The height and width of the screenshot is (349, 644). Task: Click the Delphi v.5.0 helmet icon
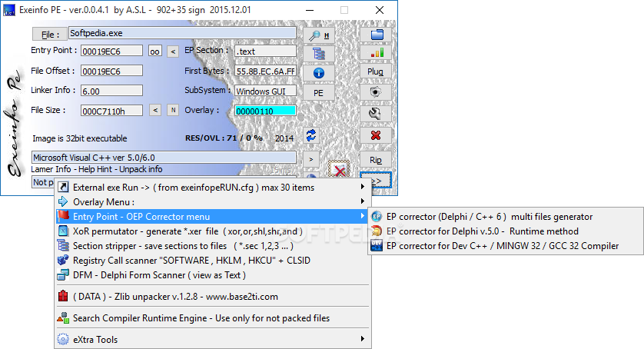(377, 231)
